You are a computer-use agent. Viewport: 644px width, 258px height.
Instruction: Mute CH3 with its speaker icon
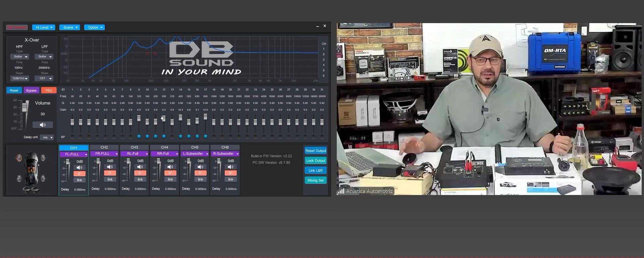140,167
